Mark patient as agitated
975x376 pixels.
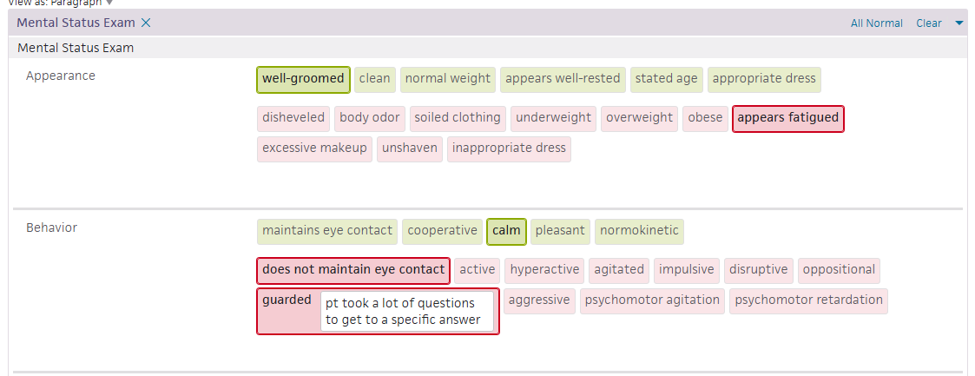coord(619,270)
